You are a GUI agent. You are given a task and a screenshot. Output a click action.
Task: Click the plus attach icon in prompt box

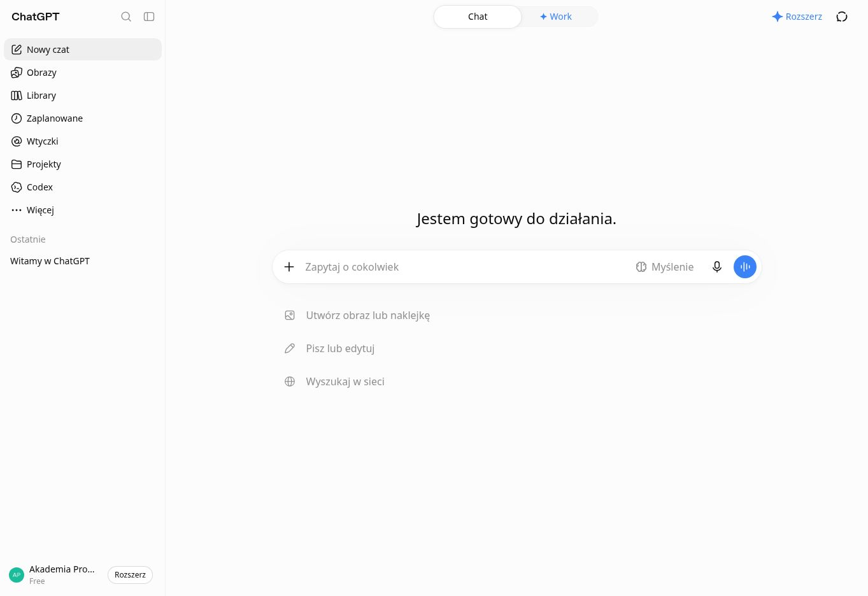(289, 267)
